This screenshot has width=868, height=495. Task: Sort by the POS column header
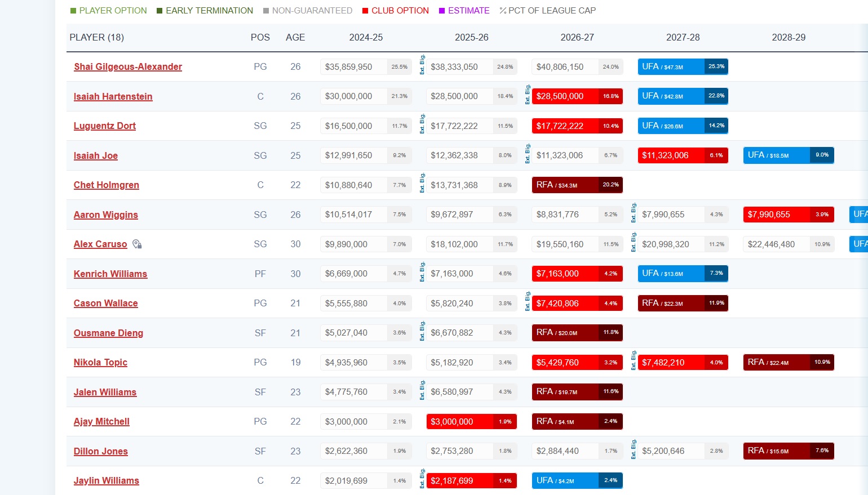coord(260,37)
